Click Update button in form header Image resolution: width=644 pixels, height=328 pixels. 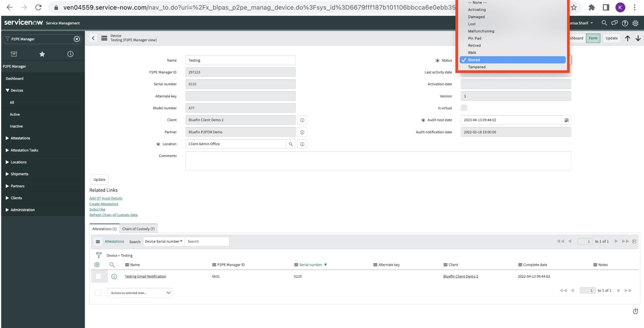(x=611, y=38)
